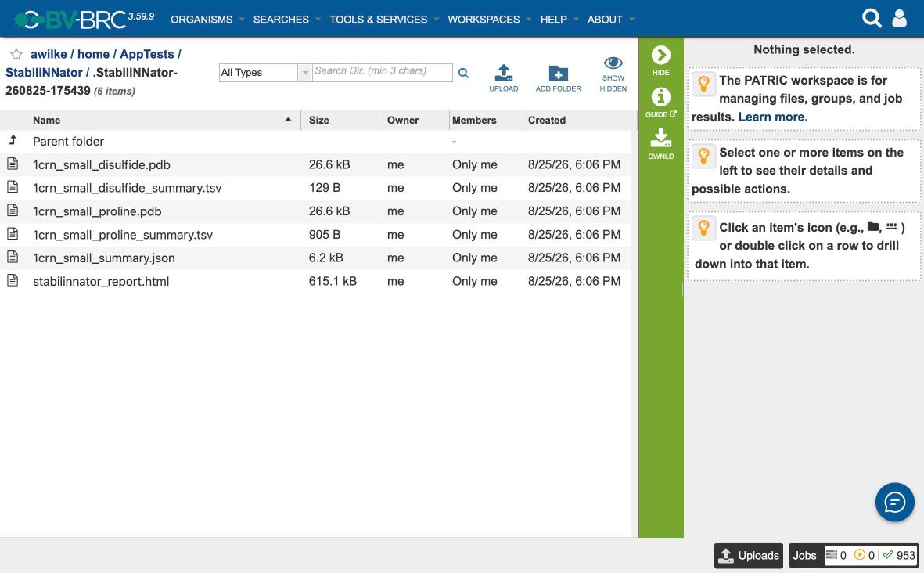The image size is (924, 573).
Task: Click the Search Dir input field
Action: pos(383,73)
